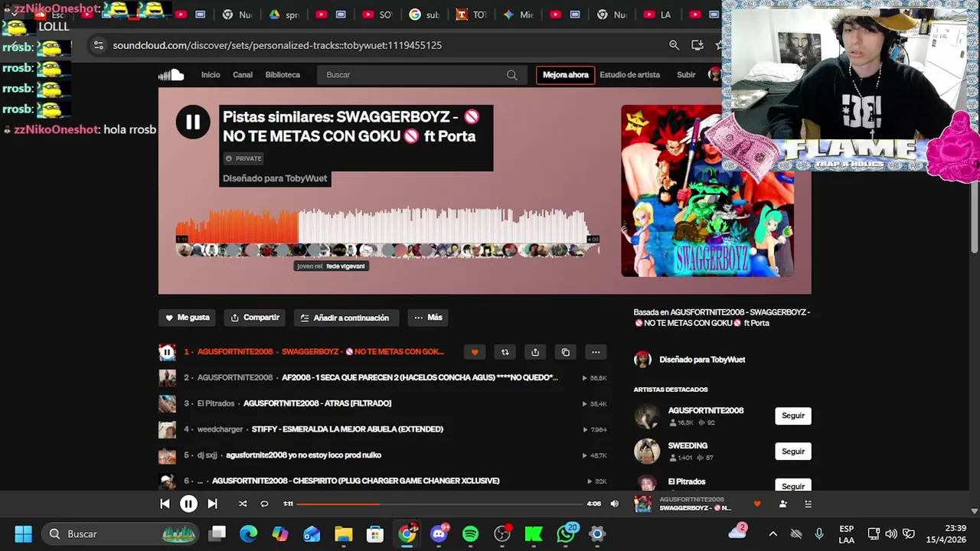
Task: Open Microsoft Edge from the taskbar
Action: tap(249, 533)
